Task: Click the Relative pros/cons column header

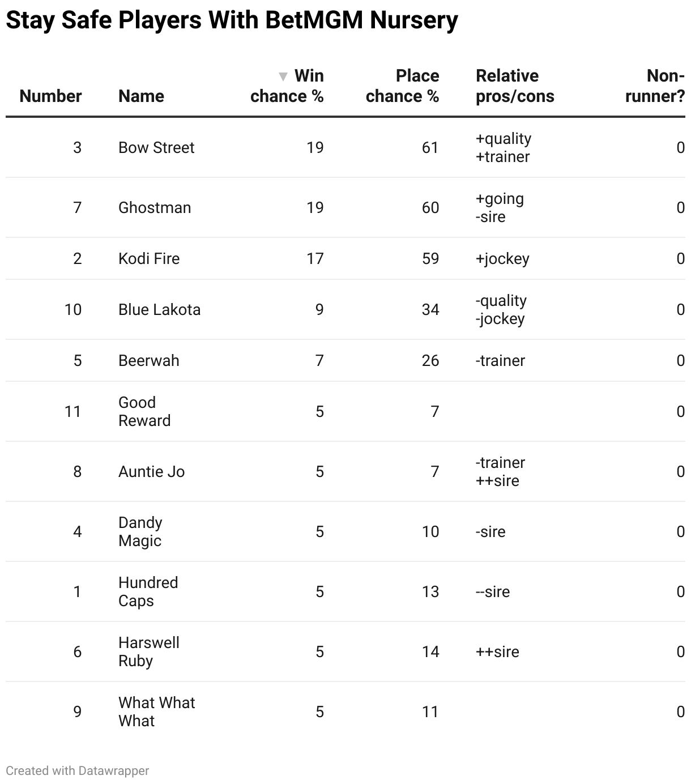Action: click(515, 86)
